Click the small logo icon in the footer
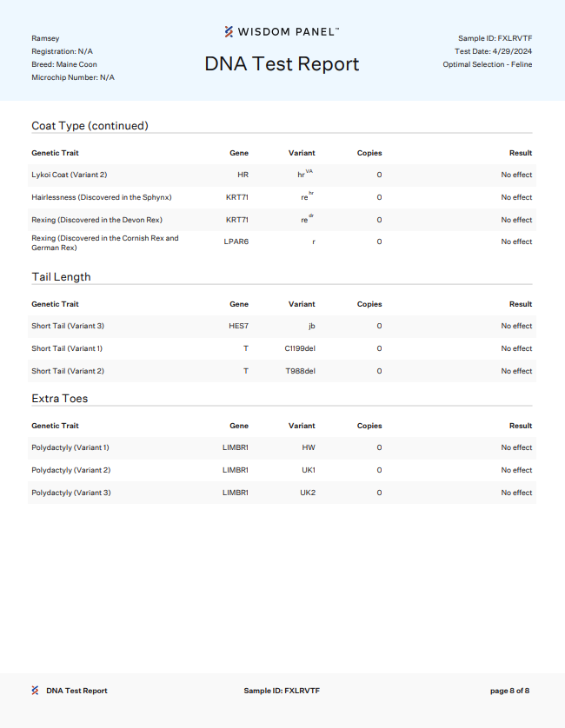This screenshot has width=565, height=728. [x=36, y=691]
